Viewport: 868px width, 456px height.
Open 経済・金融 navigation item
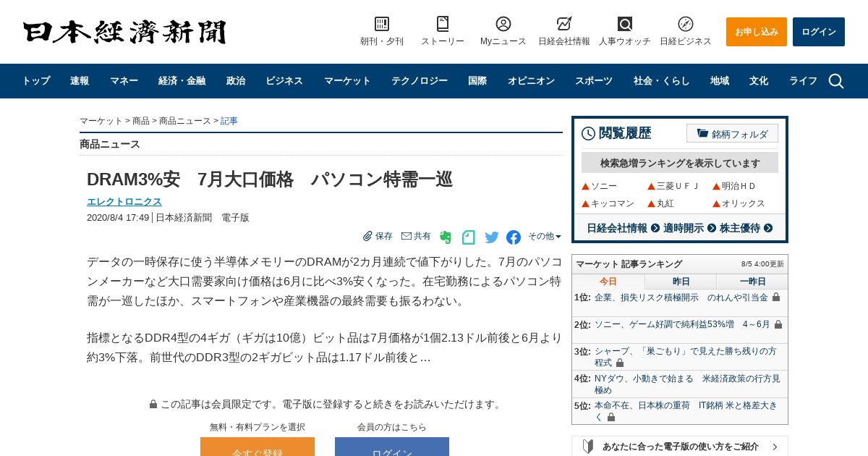[x=182, y=81]
